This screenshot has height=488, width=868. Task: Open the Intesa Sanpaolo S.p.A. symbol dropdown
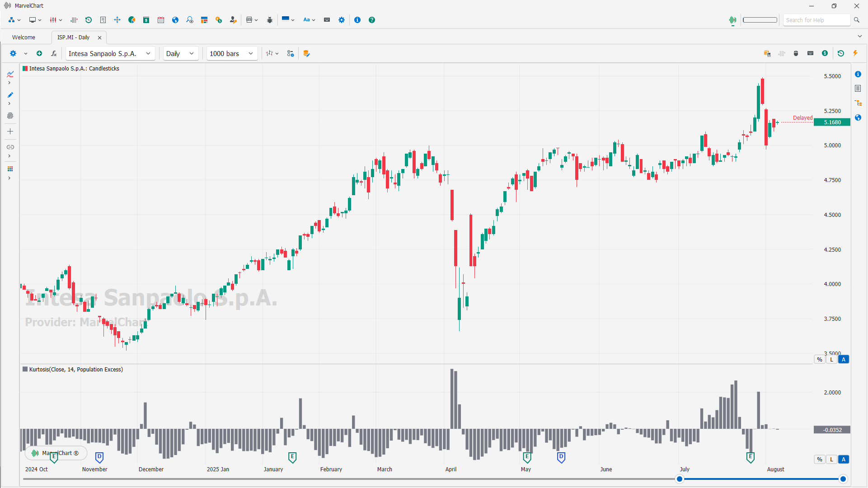click(110, 53)
